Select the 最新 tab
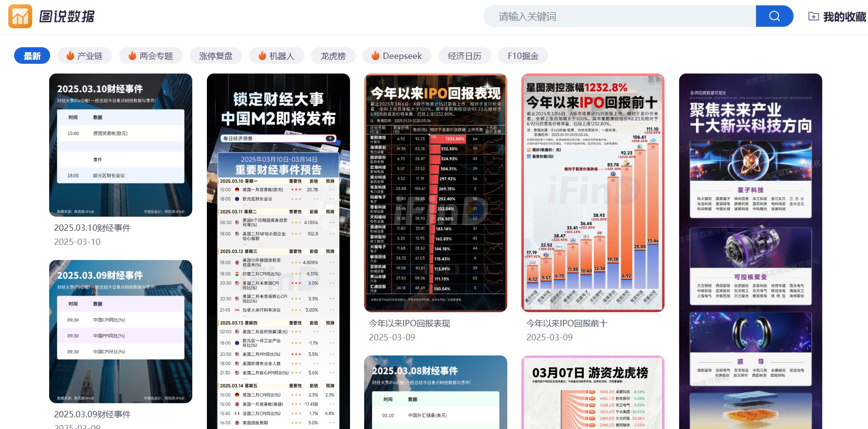 32,56
